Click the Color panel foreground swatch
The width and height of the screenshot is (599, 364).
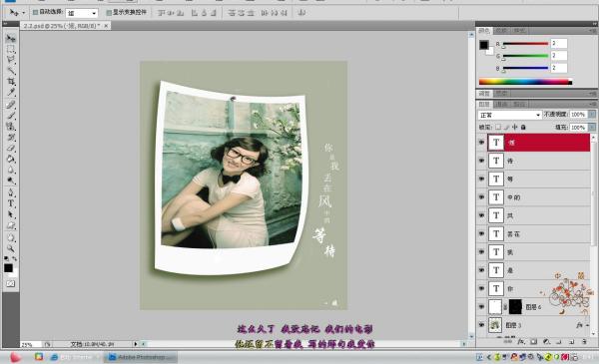(x=484, y=45)
